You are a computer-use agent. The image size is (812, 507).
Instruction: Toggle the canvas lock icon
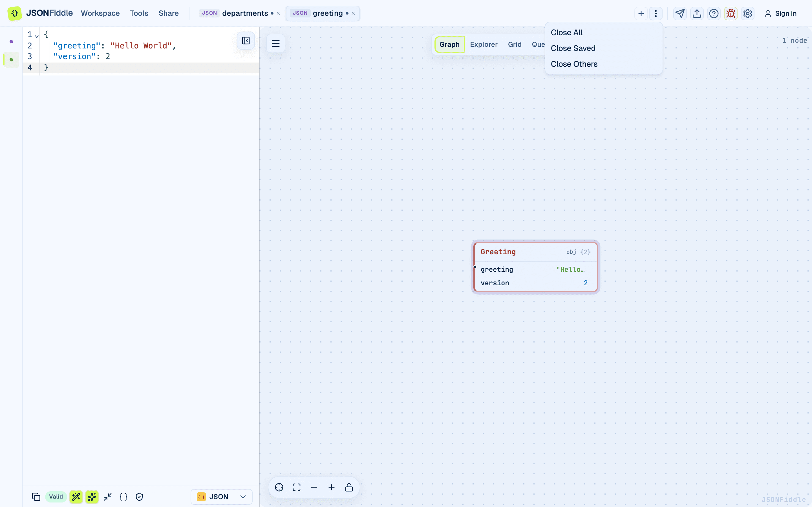pos(349,487)
